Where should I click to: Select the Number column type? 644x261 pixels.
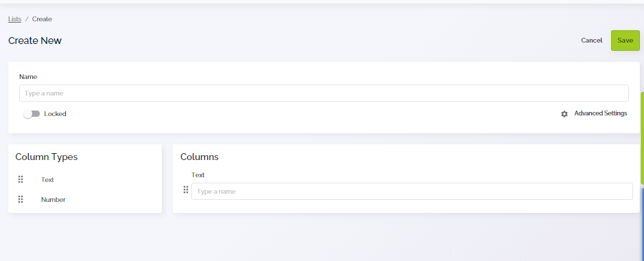click(x=53, y=199)
